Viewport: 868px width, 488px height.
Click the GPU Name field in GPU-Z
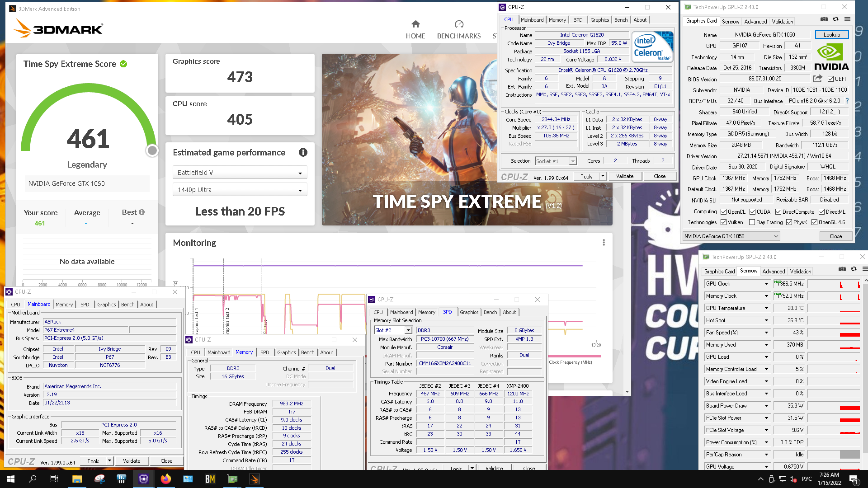point(765,35)
